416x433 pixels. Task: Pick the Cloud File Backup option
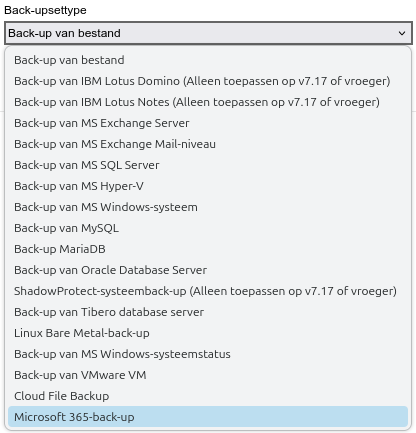[208, 396]
